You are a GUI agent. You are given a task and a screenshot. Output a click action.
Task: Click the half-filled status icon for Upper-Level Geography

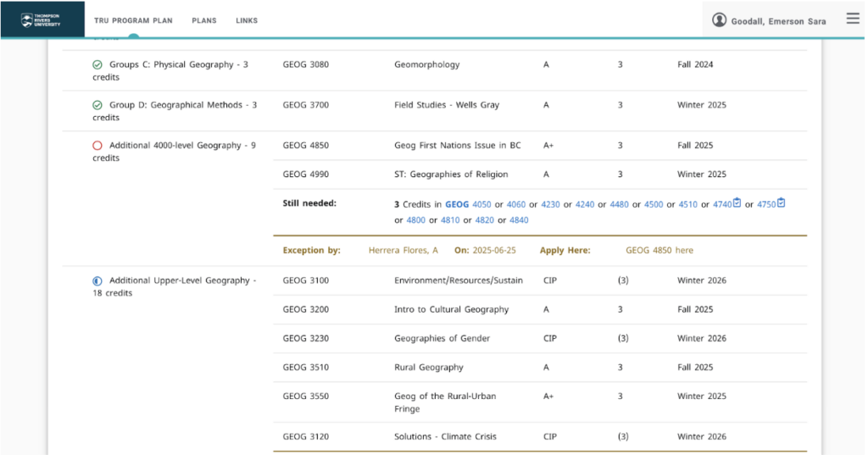97,280
